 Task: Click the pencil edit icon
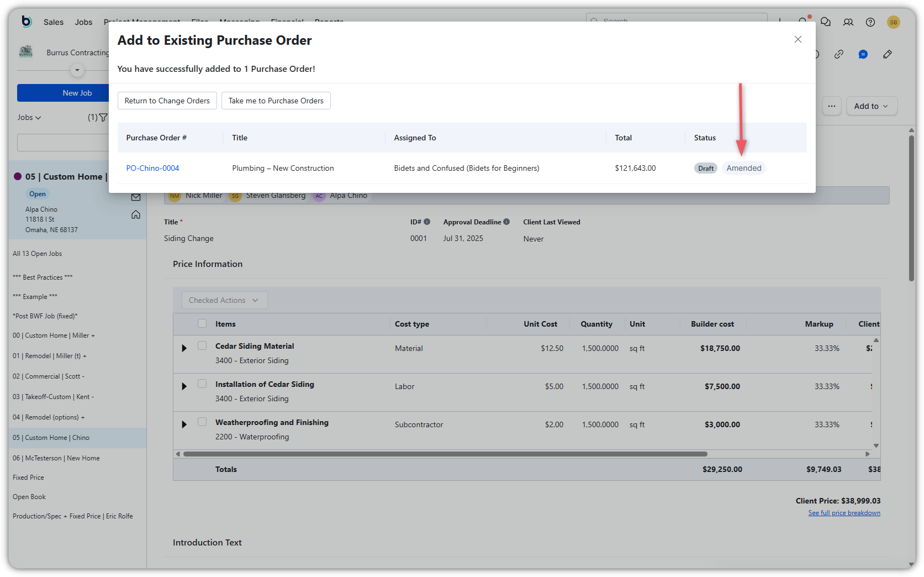pos(888,54)
